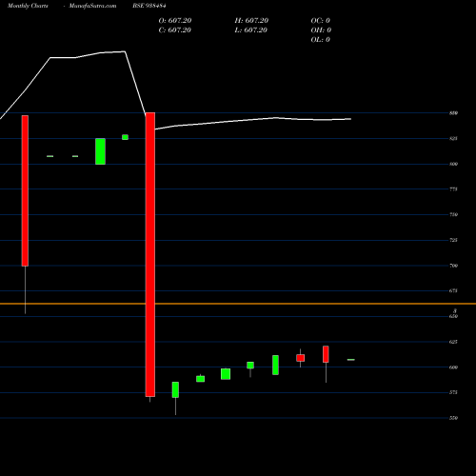Click the 850 price axis label

coord(453,113)
